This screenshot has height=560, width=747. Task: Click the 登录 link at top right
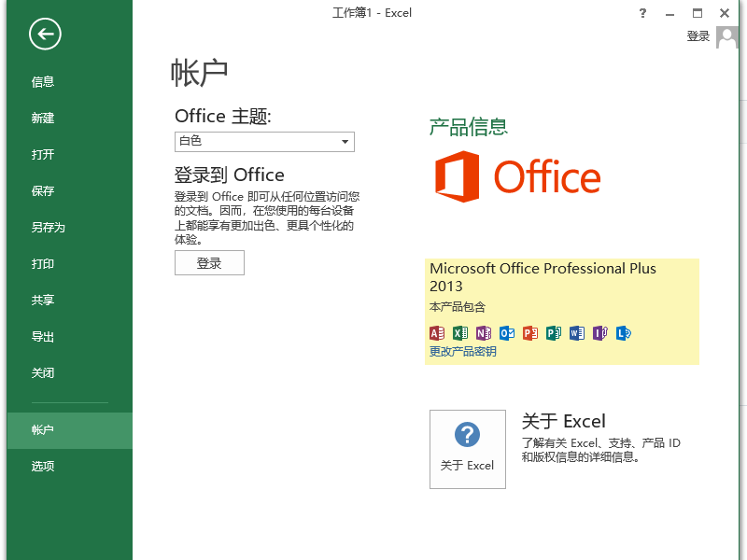click(x=698, y=36)
